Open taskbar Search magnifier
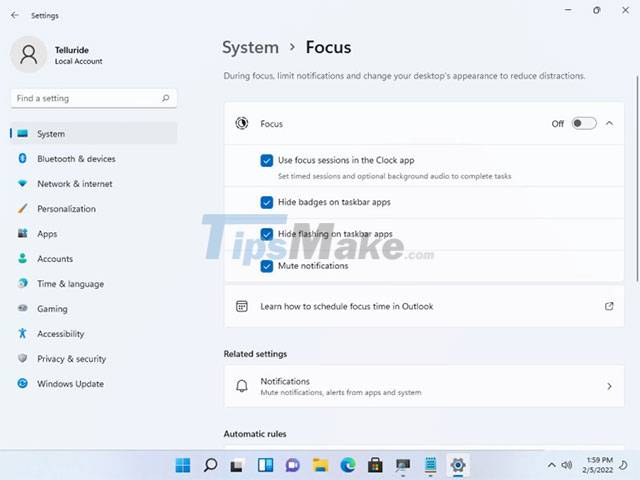 pyautogui.click(x=210, y=465)
